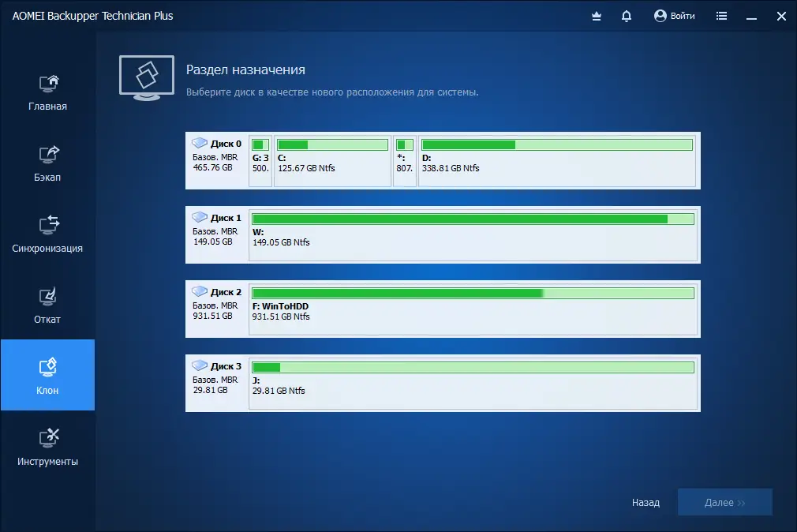This screenshot has width=797, height=532.
Task: Click the Диск 1 drive icon
Action: [x=199, y=217]
